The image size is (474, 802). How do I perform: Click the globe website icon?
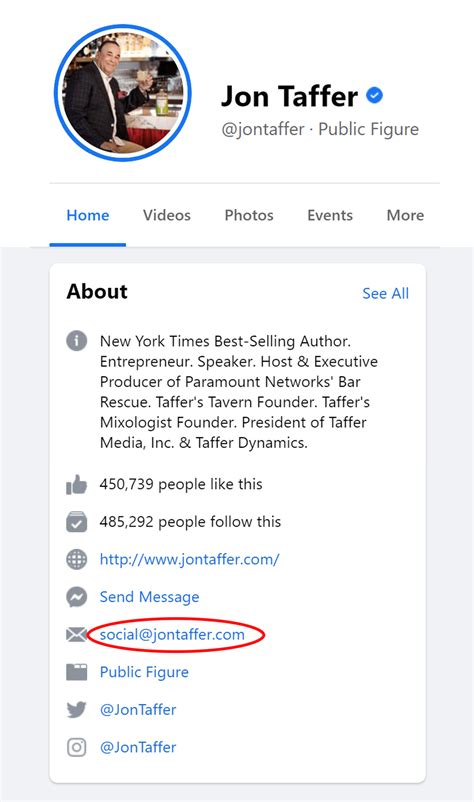click(x=76, y=559)
